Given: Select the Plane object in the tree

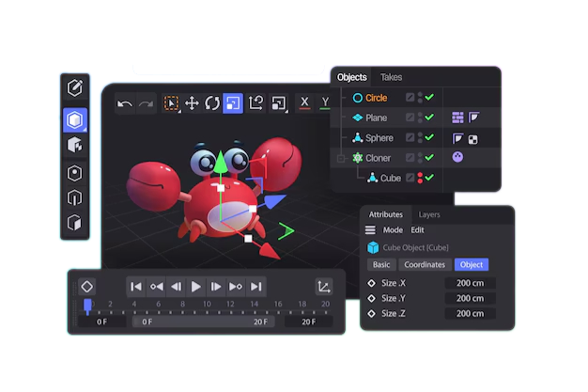Looking at the screenshot, I should 376,118.
